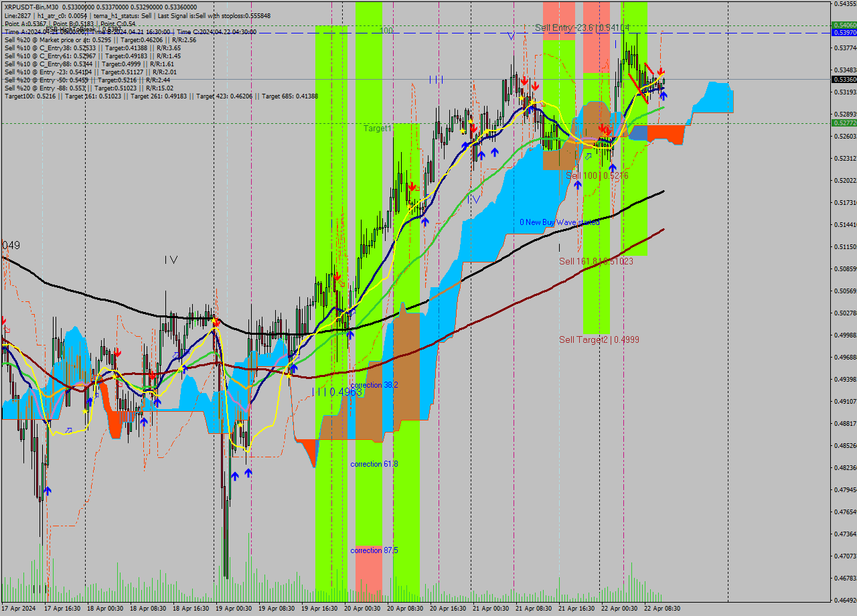Click the green 0.54060 price tag

(x=844, y=25)
